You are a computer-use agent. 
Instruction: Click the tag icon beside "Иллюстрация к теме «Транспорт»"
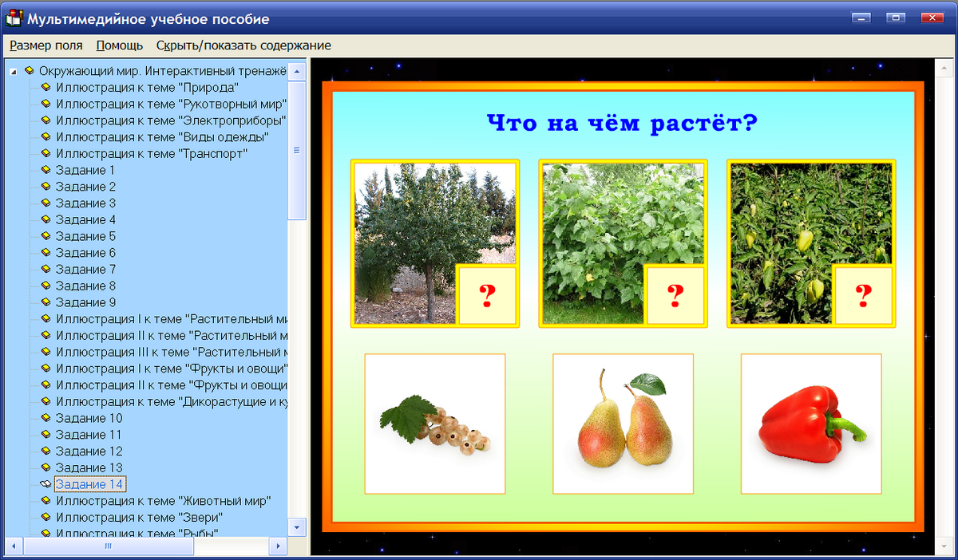46,153
